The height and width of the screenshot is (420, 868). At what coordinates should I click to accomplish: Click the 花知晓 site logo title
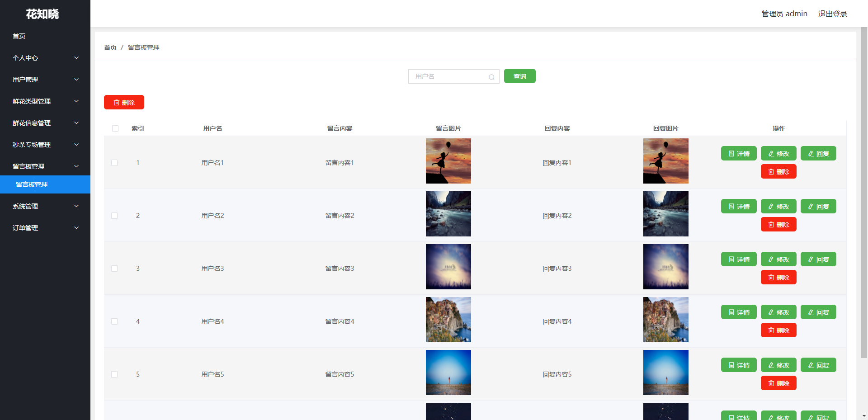click(42, 14)
